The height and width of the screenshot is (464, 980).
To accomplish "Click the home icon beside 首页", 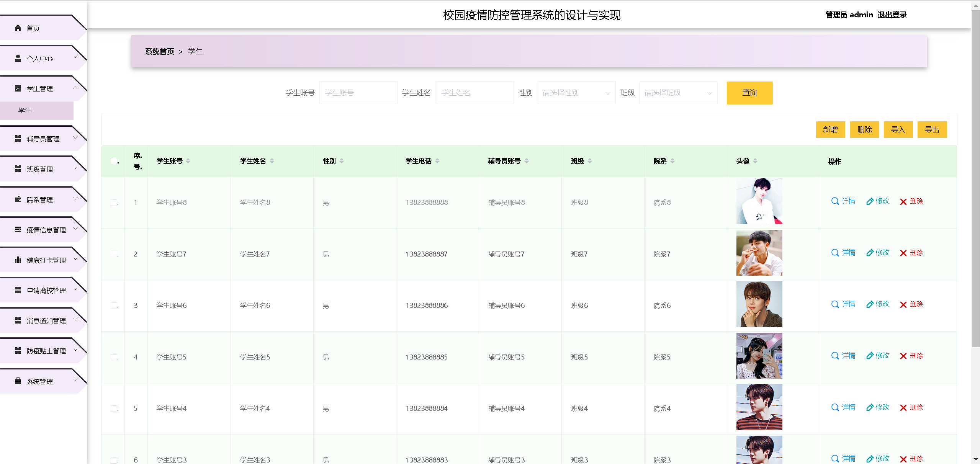I will (x=18, y=28).
